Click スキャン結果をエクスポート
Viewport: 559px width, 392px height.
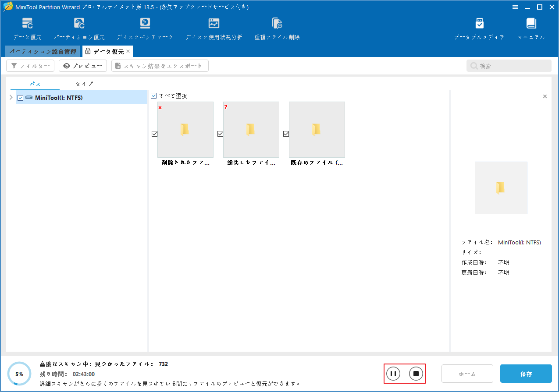(x=160, y=65)
